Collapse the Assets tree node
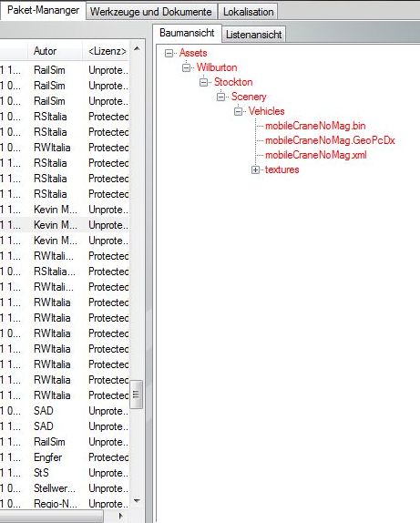Image resolution: width=420 pixels, height=523 pixels. pos(169,53)
